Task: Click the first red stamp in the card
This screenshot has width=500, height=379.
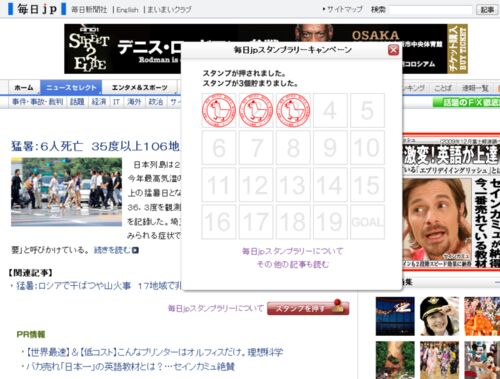Action: tap(219, 110)
